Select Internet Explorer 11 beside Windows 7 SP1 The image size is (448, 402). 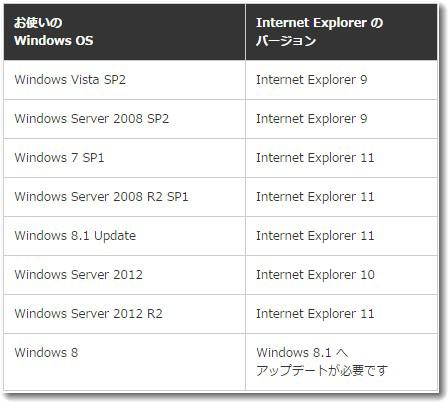coord(341,158)
